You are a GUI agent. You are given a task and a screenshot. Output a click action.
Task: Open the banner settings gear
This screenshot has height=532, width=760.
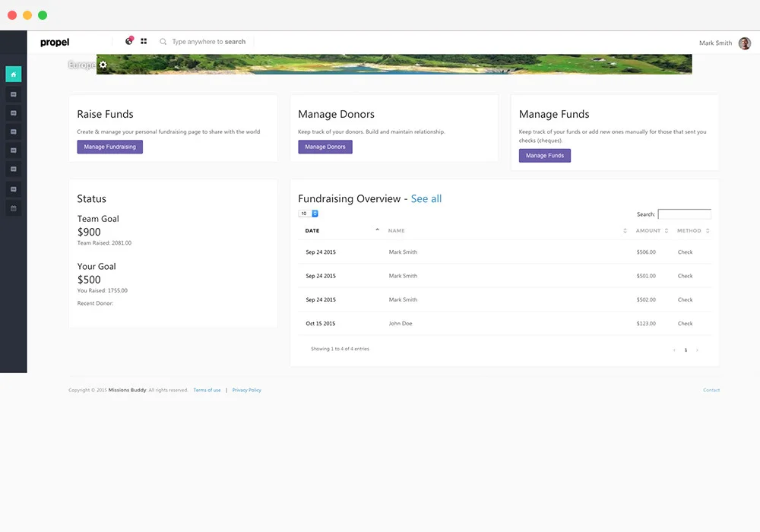pyautogui.click(x=103, y=65)
